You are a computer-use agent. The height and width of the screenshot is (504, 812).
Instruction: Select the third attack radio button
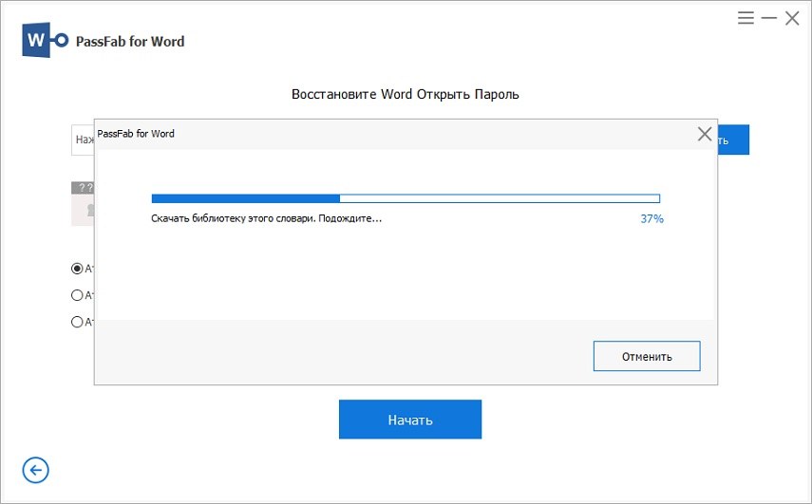click(x=77, y=322)
